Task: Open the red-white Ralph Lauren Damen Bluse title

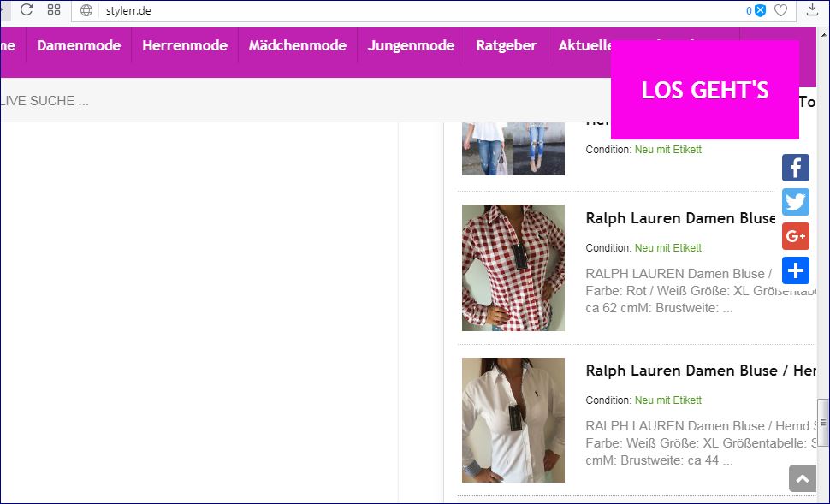Action: (681, 218)
